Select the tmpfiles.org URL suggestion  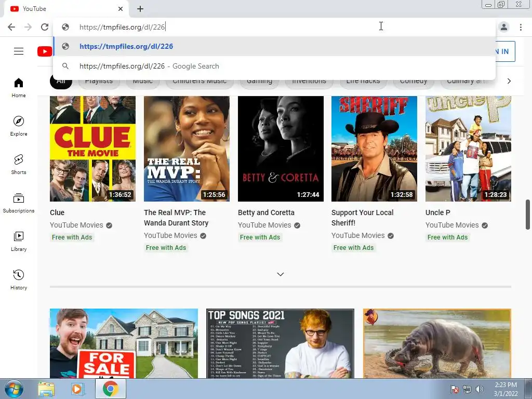[x=274, y=46]
